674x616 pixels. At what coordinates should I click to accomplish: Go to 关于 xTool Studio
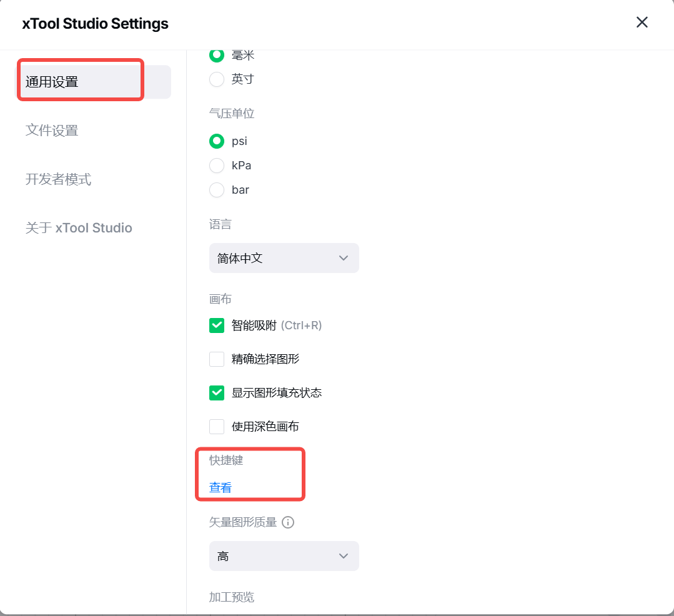(x=79, y=228)
